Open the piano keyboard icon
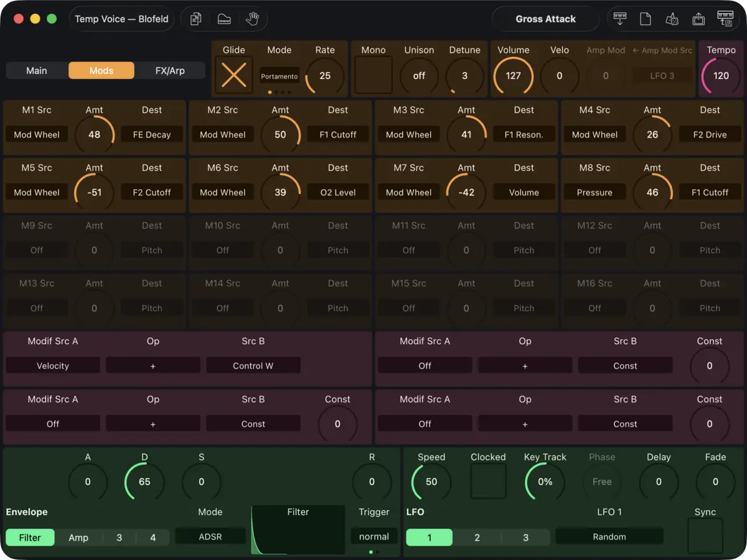The height and width of the screenshot is (560, 747). point(224,19)
